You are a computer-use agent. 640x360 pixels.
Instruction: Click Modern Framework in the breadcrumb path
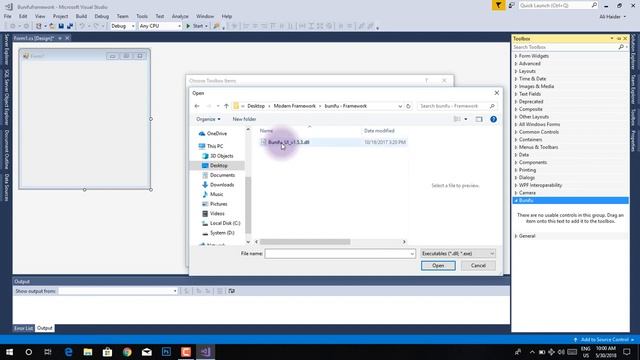(x=295, y=106)
